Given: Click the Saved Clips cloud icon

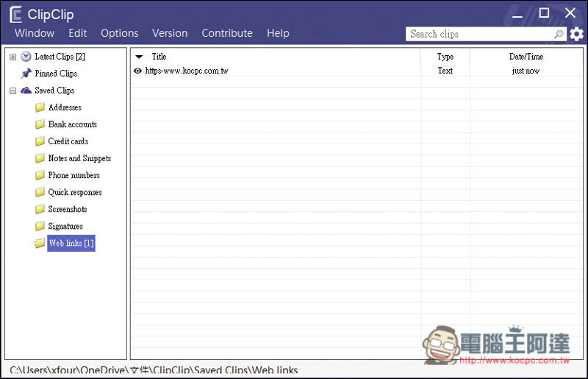Looking at the screenshot, I should coord(26,91).
